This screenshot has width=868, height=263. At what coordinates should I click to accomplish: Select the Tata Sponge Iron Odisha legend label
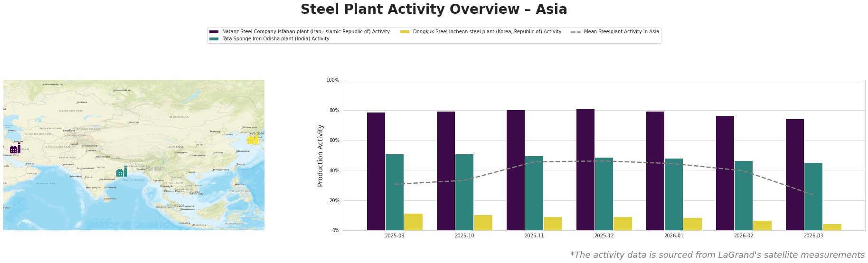click(275, 39)
